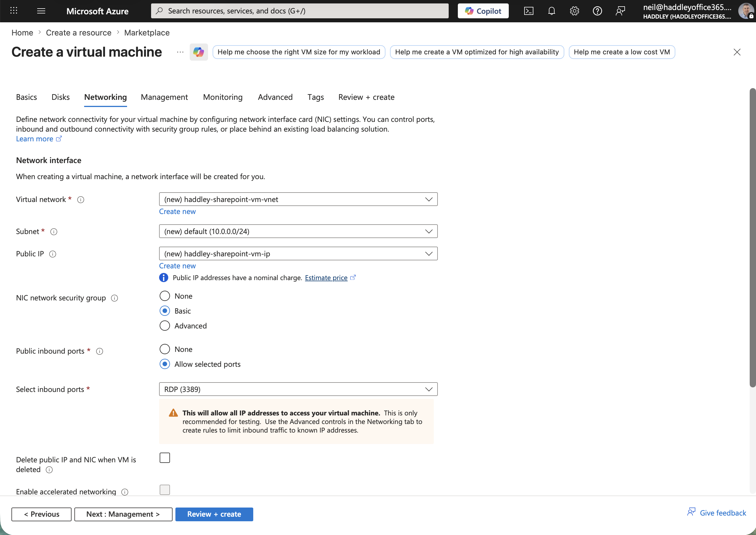
Task: Open the portal hamburger menu
Action: point(41,11)
